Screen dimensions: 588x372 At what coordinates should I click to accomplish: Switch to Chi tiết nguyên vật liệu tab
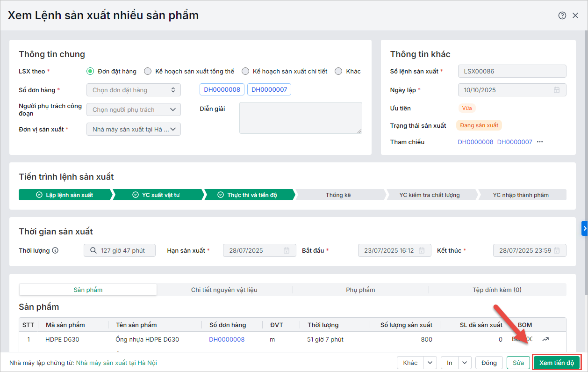coord(224,290)
